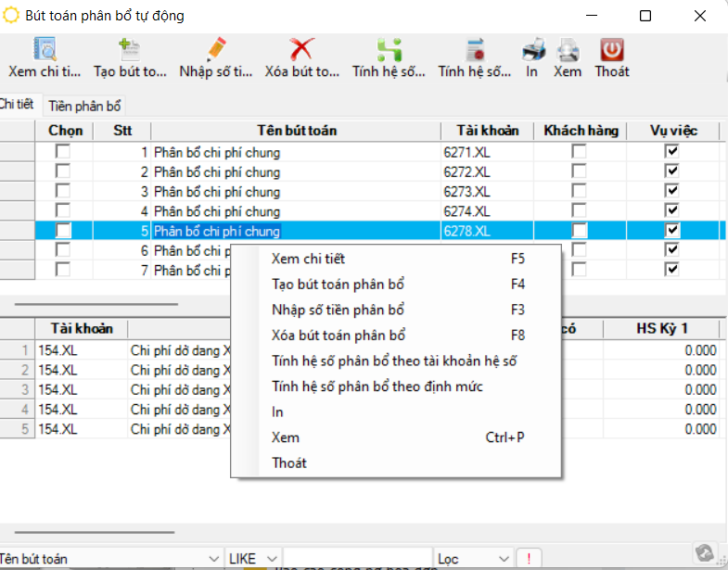Click the Tài khoản column header in upper grid
The height and width of the screenshot is (570, 728).
[487, 131]
